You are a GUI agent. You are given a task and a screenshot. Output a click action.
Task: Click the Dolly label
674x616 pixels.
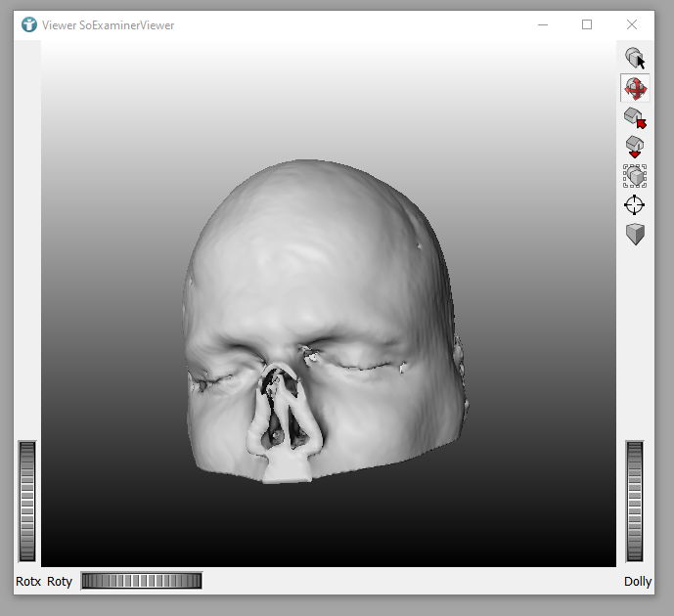[638, 582]
